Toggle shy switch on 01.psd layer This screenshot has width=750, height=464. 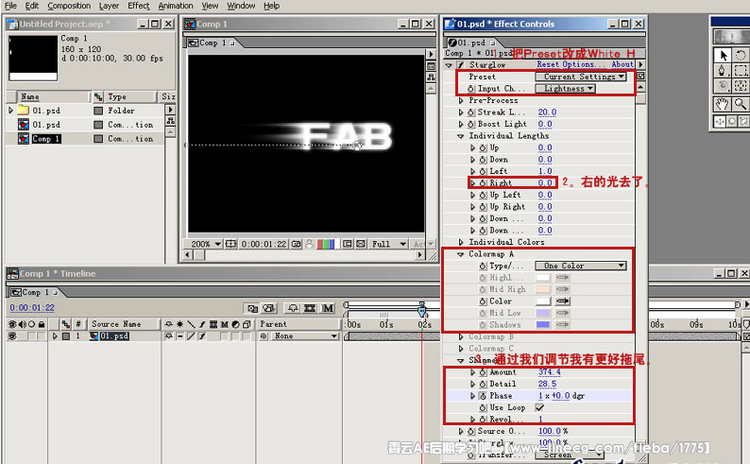point(168,336)
